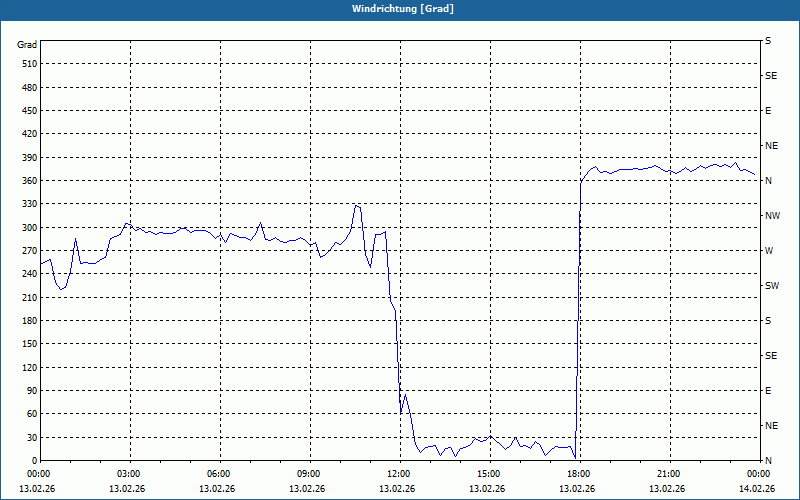Screen dimensions: 800x500
Task: Click the 06:00 time axis label
Action: [x=217, y=474]
